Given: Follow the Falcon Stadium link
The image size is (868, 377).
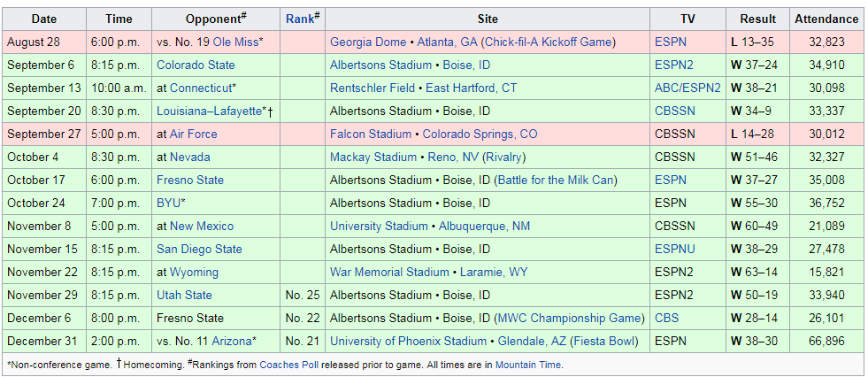Looking at the screenshot, I should pos(371,134).
